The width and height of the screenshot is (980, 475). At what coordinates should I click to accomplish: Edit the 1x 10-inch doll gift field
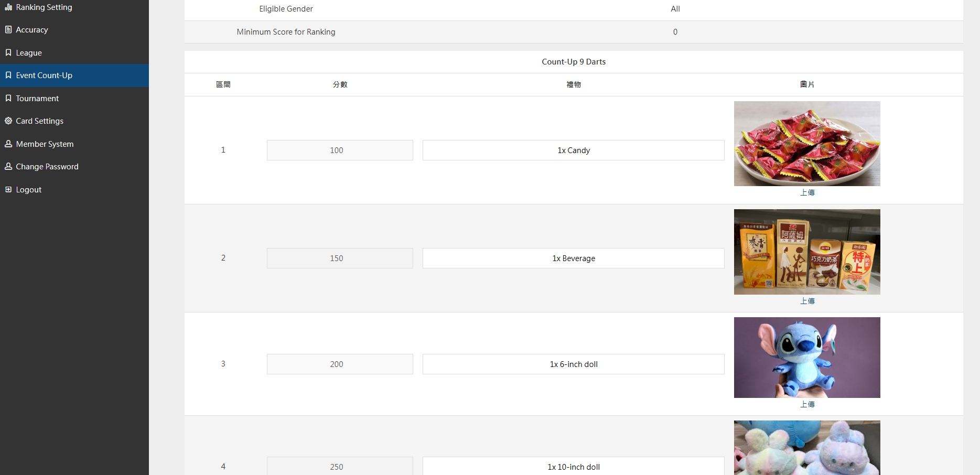(574, 467)
